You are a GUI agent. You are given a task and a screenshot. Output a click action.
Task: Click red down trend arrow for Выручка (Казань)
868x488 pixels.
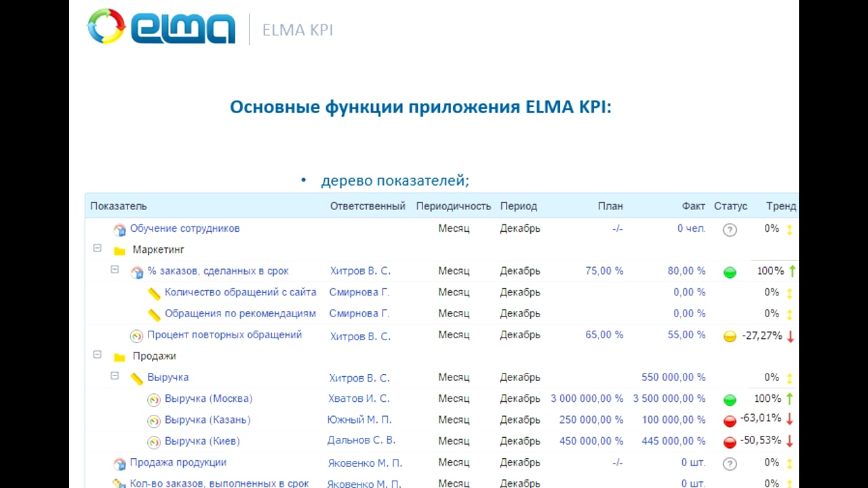[x=790, y=420]
